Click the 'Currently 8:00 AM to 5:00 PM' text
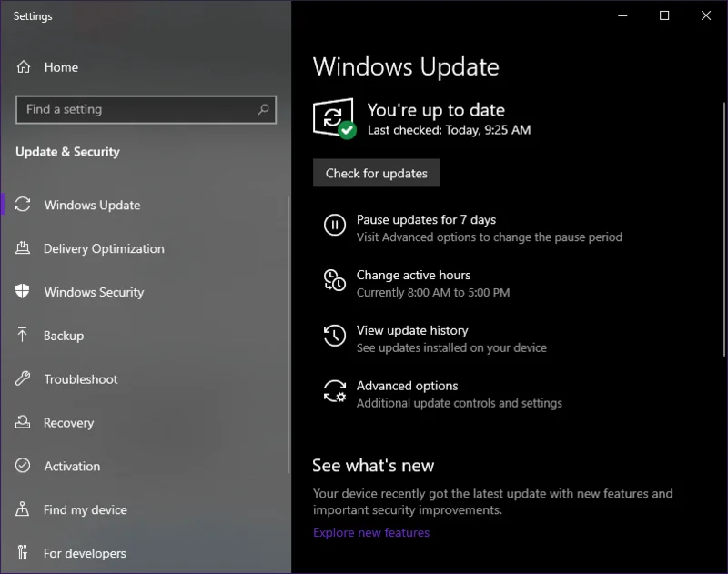The width and height of the screenshot is (728, 574). (x=433, y=292)
